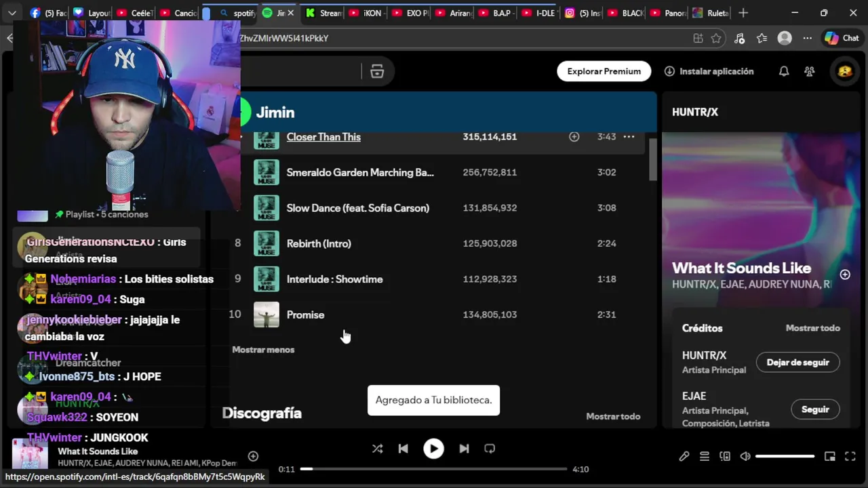This screenshot has width=868, height=488.
Task: Close the Jimin Spotify tab
Action: click(291, 13)
